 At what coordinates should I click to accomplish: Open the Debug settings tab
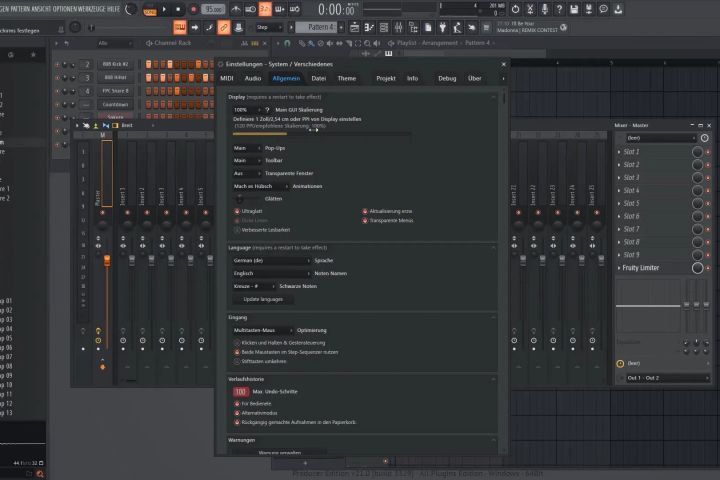pyautogui.click(x=447, y=79)
